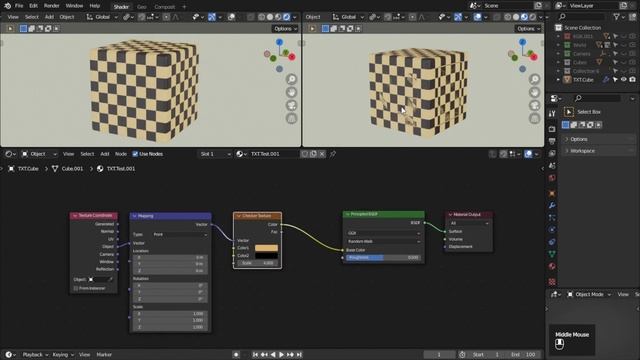The image size is (640, 360).
Task: Click the pan hand icon in the right viewport
Action: (x=534, y=92)
